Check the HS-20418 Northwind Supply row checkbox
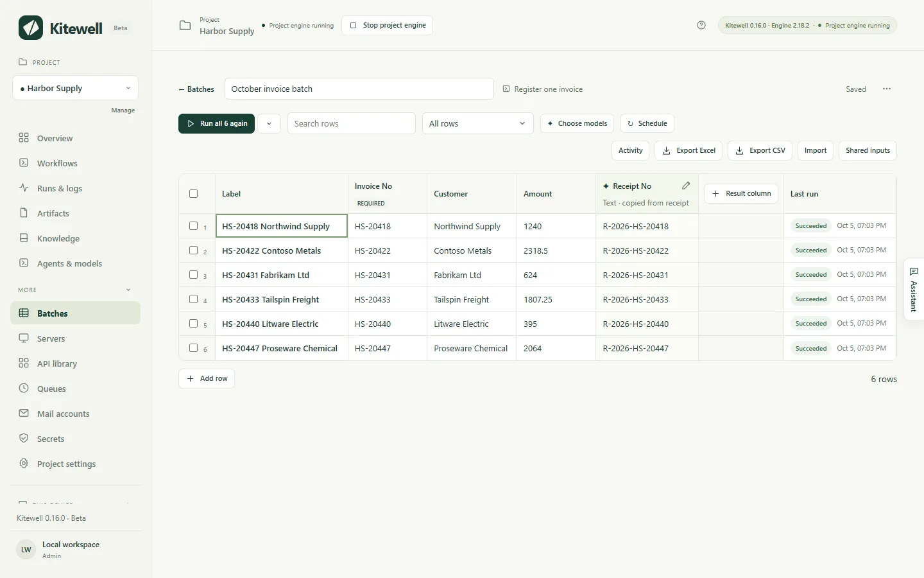924x578 pixels. click(193, 225)
